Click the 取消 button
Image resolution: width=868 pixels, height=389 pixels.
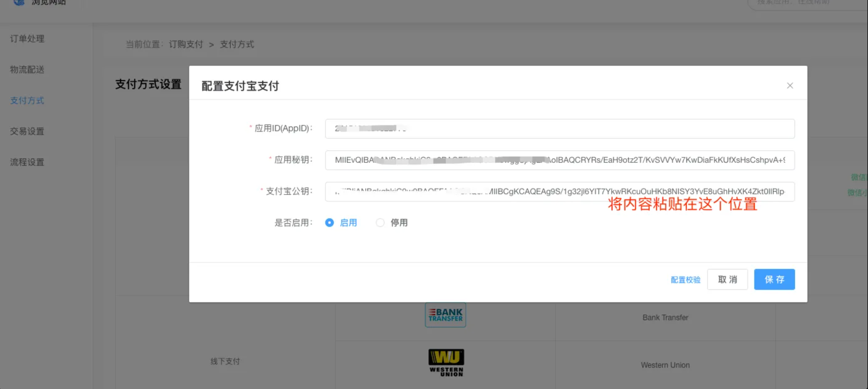tap(727, 279)
